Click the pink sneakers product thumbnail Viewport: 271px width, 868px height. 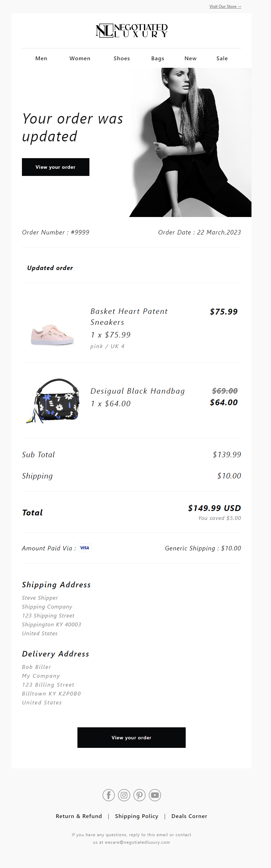pyautogui.click(x=52, y=335)
